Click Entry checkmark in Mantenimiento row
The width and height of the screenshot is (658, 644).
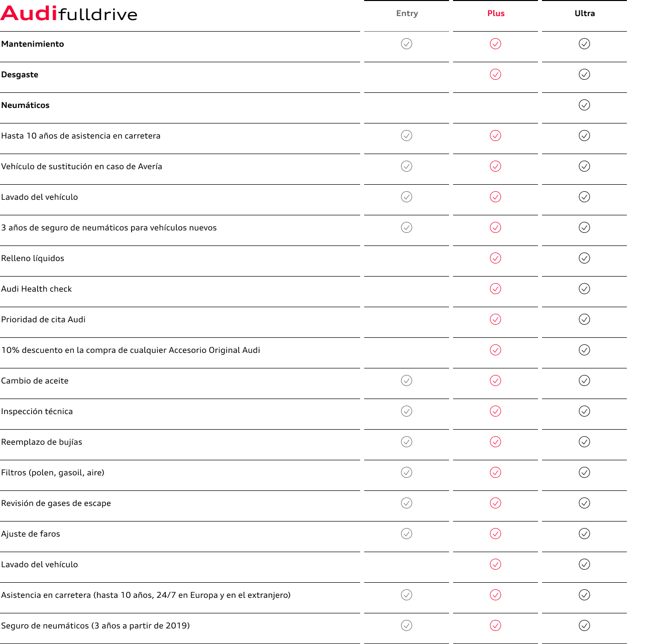(407, 44)
